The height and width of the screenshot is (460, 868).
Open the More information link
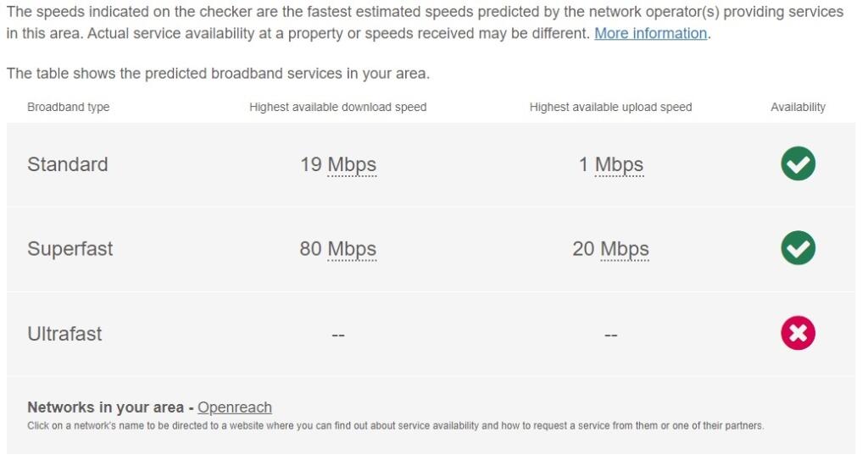pos(650,34)
